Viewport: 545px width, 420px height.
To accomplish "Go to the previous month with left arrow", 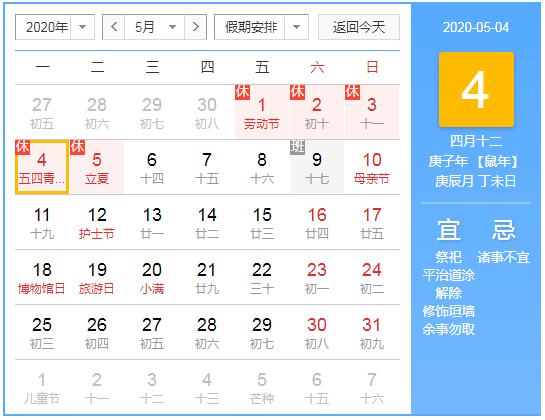I will (x=114, y=27).
